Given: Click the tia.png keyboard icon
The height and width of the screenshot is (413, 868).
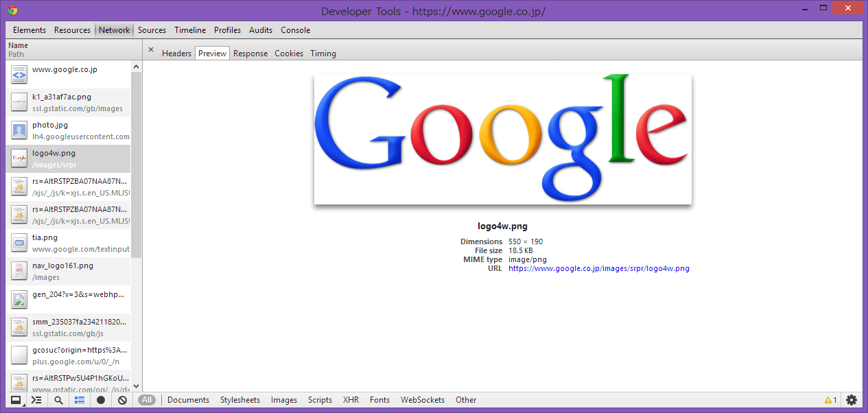Looking at the screenshot, I should (x=19, y=243).
